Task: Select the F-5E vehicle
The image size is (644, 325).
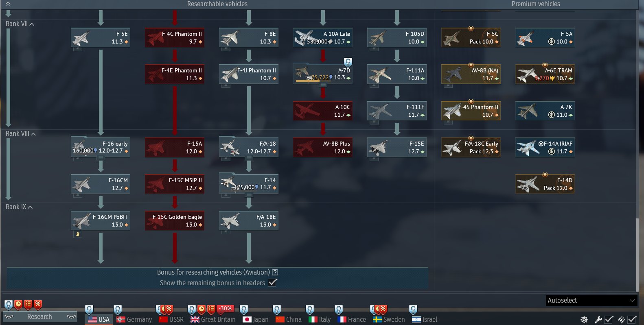Action: pyautogui.click(x=101, y=38)
